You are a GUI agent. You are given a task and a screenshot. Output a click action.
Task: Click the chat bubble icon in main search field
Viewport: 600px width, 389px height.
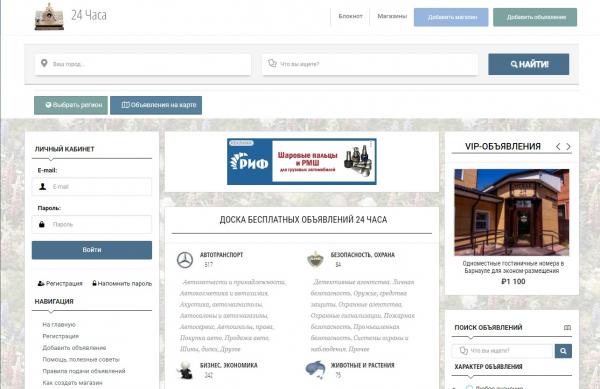[x=272, y=63]
